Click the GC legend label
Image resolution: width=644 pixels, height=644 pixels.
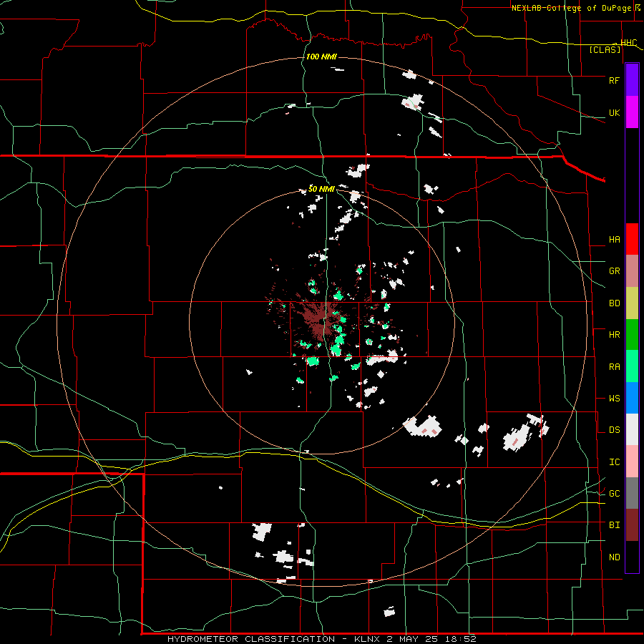614,494
